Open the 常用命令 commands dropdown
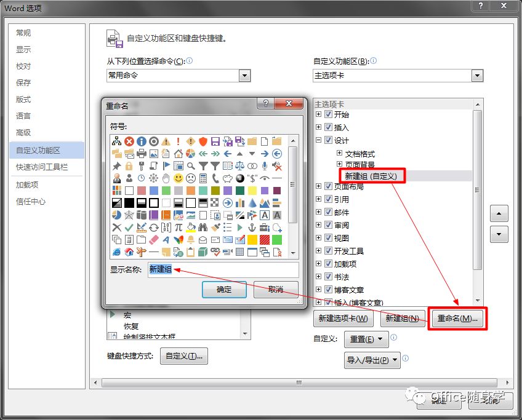Viewport: 522px width, 420px height. coord(244,76)
